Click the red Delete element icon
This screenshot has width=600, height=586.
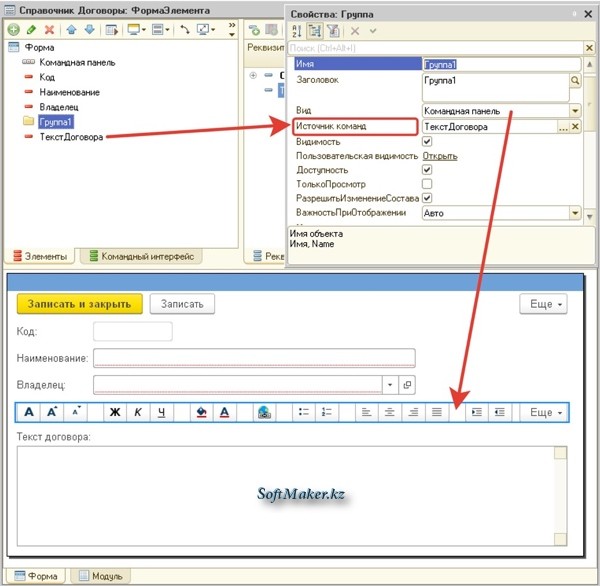click(49, 29)
